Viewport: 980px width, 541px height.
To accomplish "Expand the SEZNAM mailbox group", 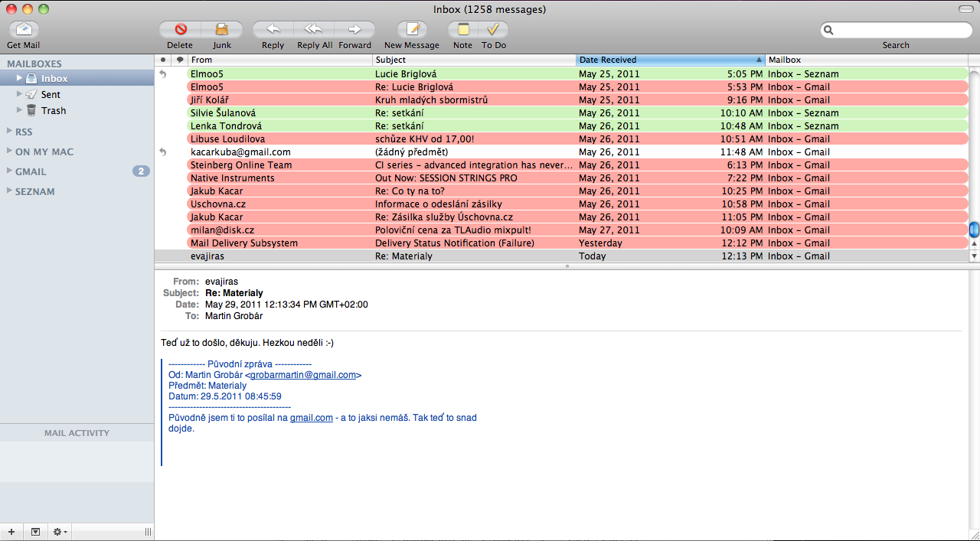I will 9,191.
